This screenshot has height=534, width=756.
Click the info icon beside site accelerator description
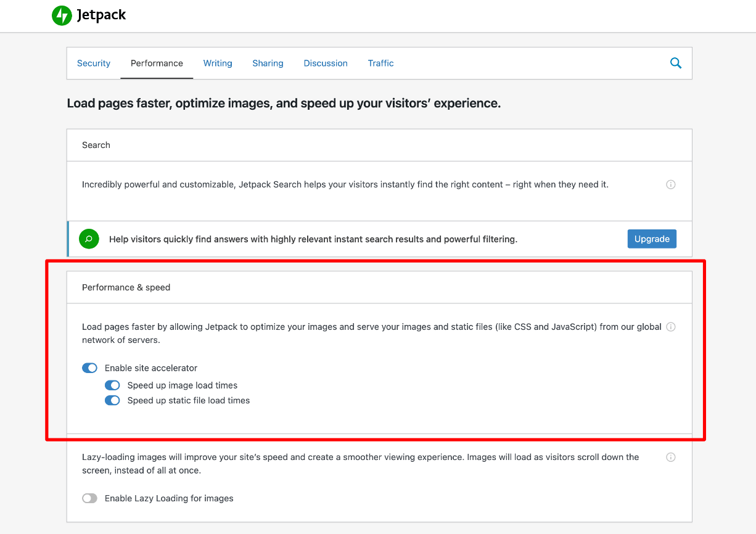[x=671, y=327]
